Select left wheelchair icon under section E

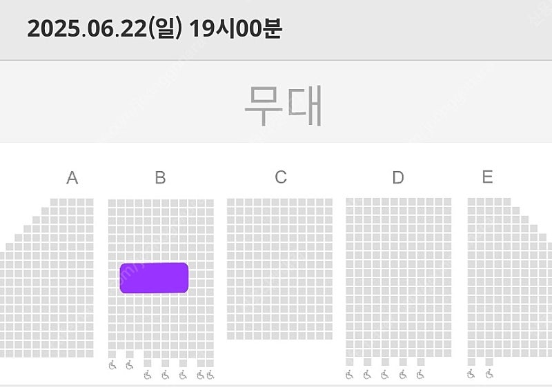471,373
